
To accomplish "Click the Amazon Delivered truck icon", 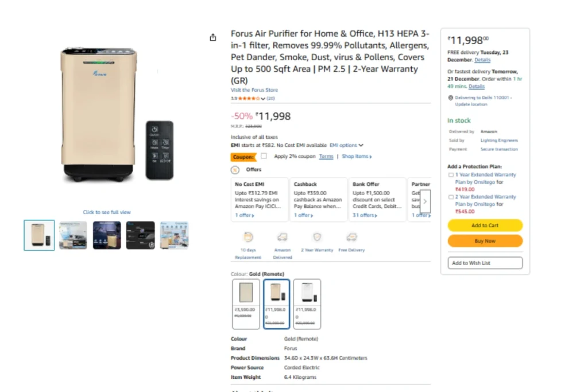I will click(282, 237).
